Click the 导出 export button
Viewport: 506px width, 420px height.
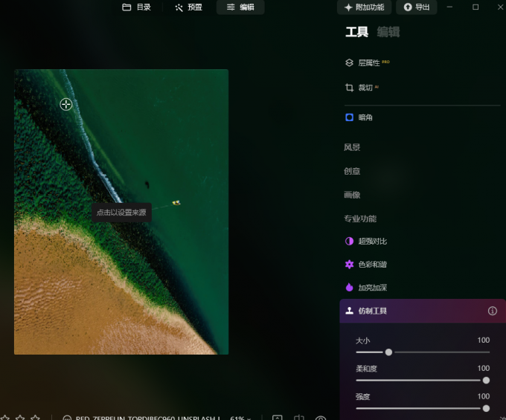416,7
